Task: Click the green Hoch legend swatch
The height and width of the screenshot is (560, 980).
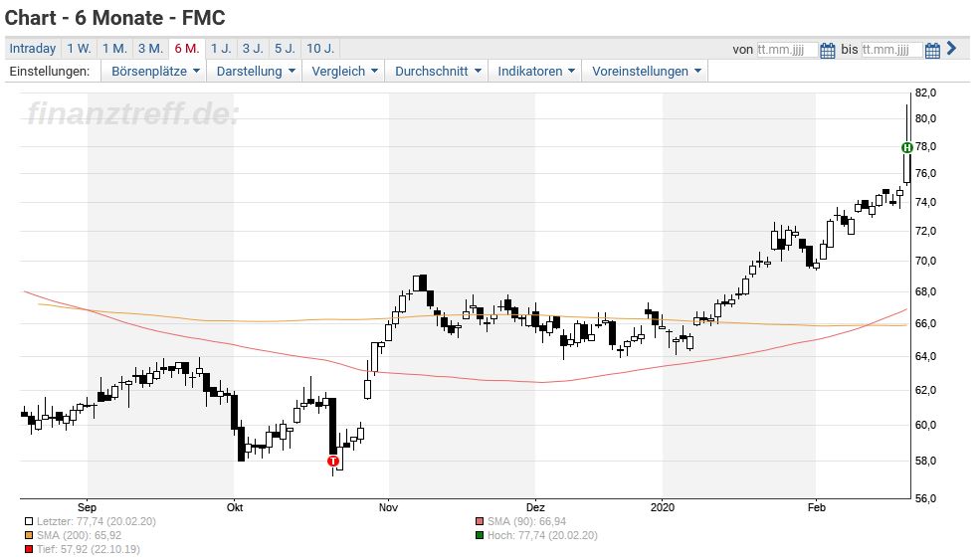Action: (x=480, y=535)
